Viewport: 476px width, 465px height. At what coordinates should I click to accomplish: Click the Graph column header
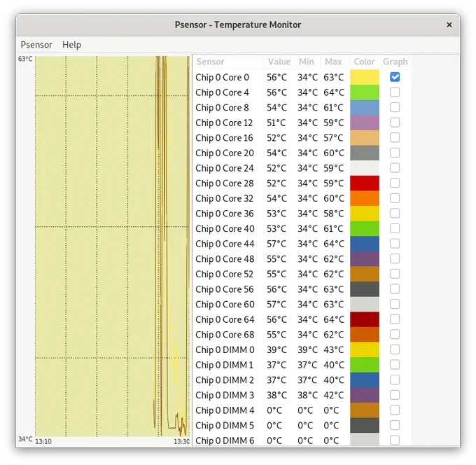click(395, 62)
